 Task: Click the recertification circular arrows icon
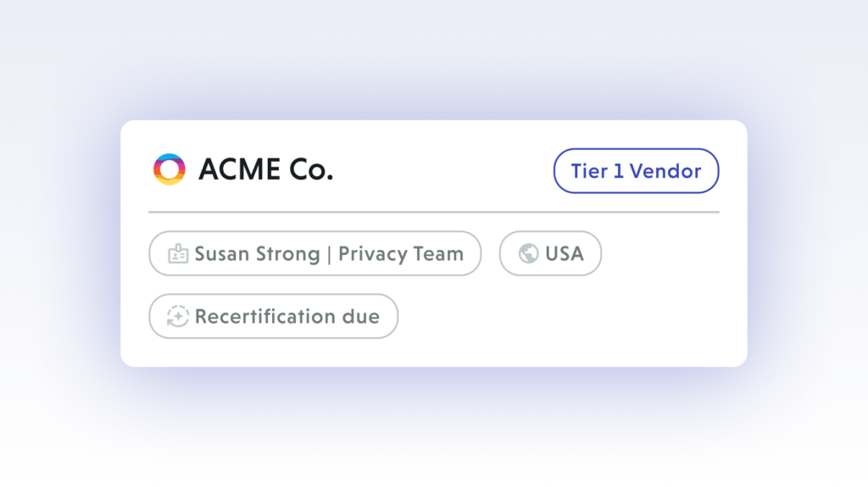pyautogui.click(x=178, y=317)
